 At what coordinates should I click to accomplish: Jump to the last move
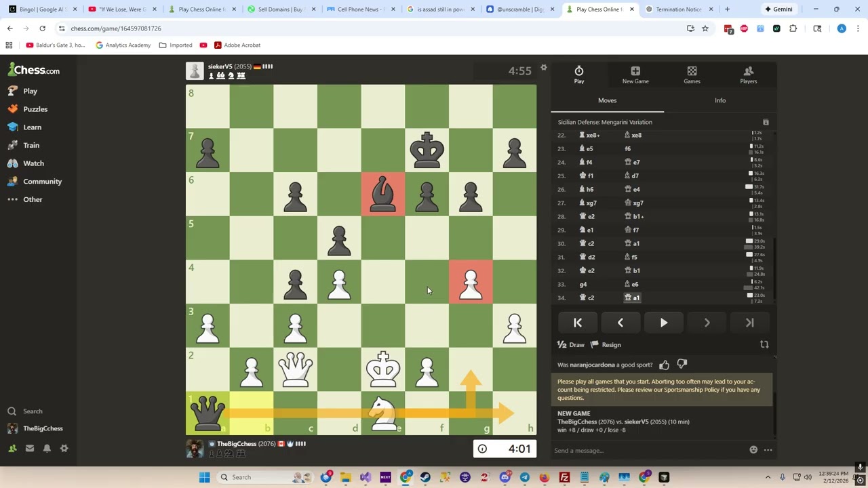[x=749, y=323]
